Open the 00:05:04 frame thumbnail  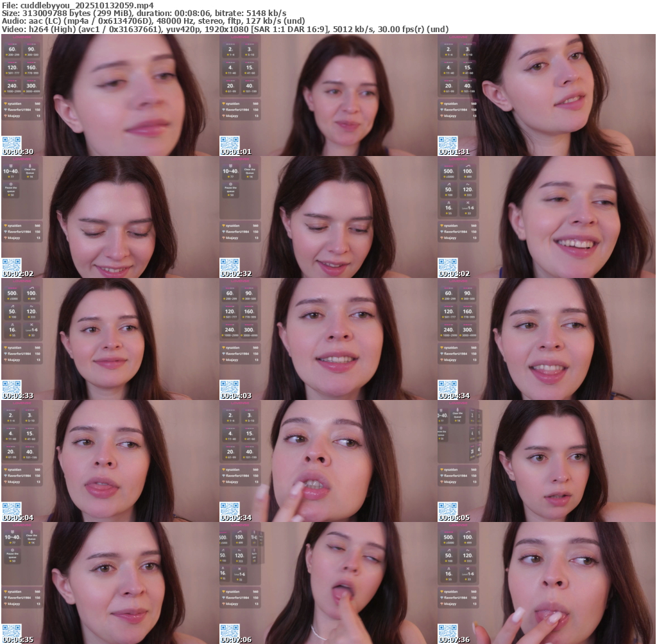pos(110,461)
